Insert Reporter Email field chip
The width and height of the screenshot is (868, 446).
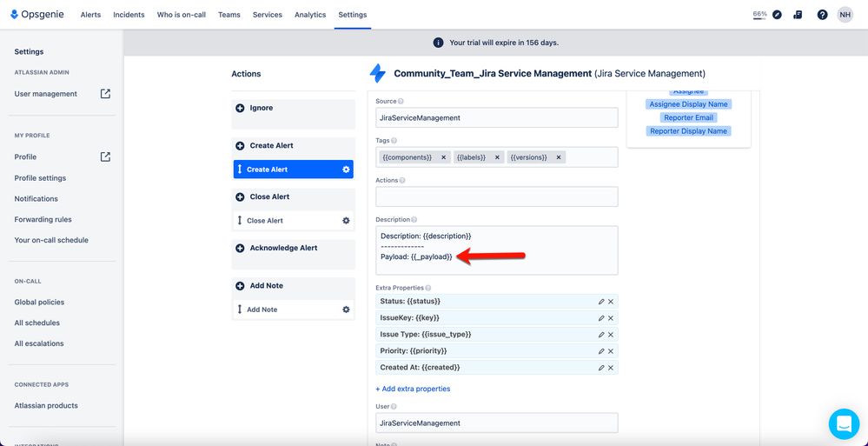pos(689,117)
